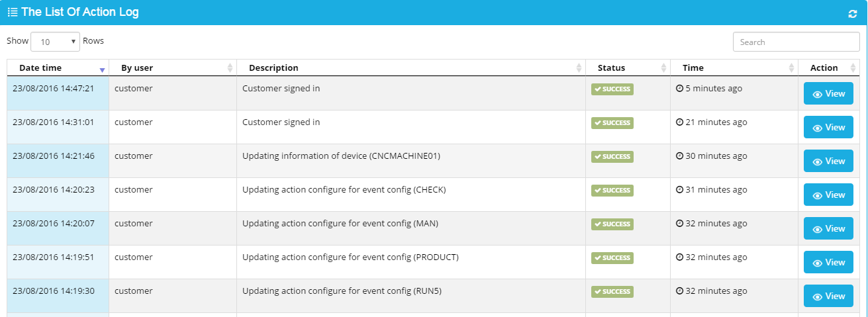
Task: View the 14:47:21 sign-in log entry
Action: coord(828,94)
